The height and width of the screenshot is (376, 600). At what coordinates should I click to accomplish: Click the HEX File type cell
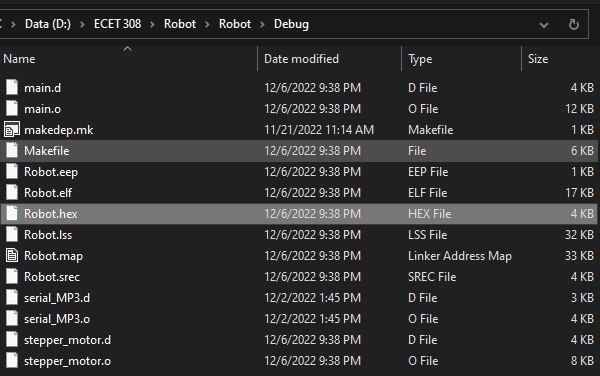tap(429, 214)
